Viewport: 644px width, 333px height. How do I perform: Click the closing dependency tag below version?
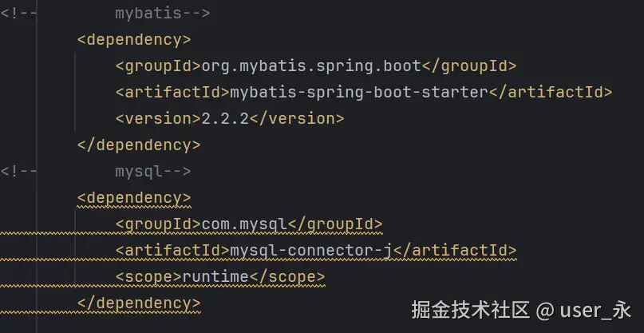pyautogui.click(x=138, y=145)
